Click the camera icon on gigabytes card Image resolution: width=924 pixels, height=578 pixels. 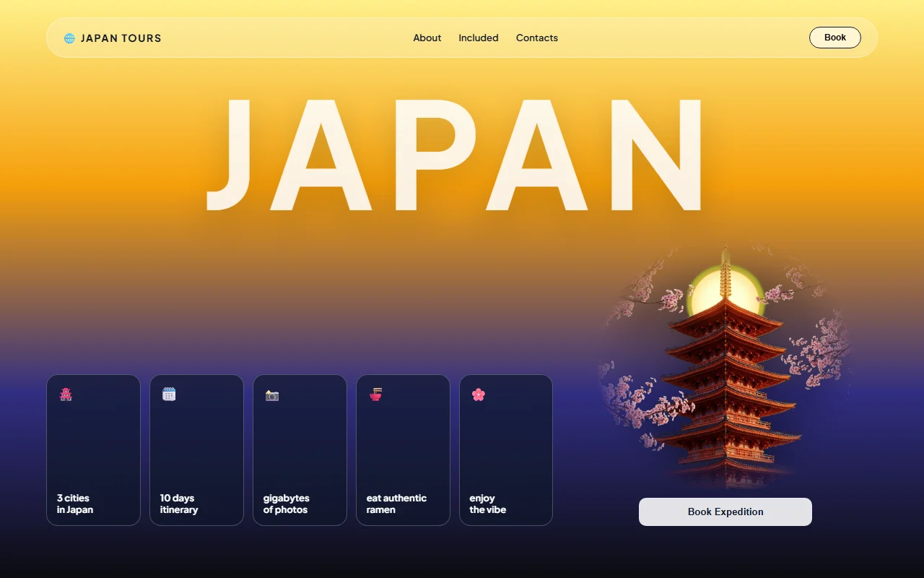[x=272, y=395]
